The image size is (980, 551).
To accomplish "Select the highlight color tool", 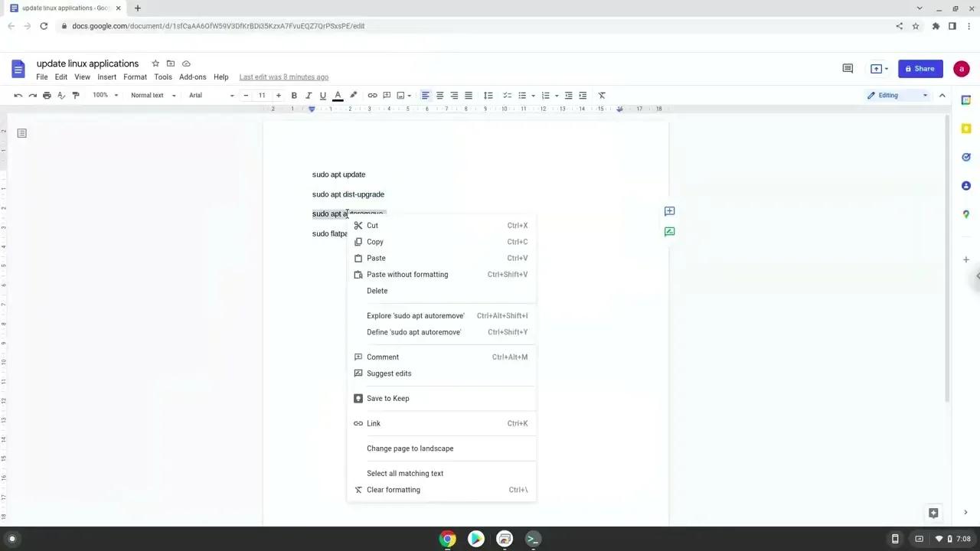I will pyautogui.click(x=353, y=95).
